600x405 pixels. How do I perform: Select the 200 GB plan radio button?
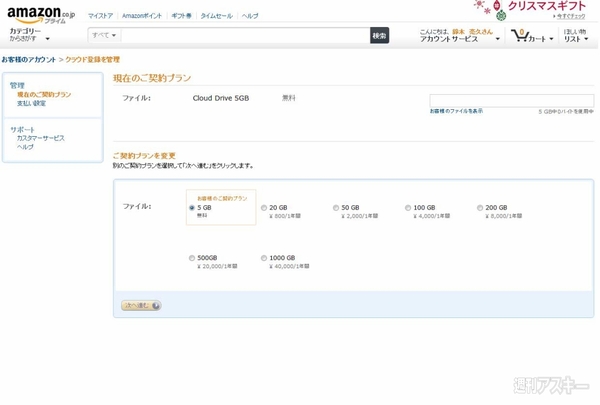point(479,208)
